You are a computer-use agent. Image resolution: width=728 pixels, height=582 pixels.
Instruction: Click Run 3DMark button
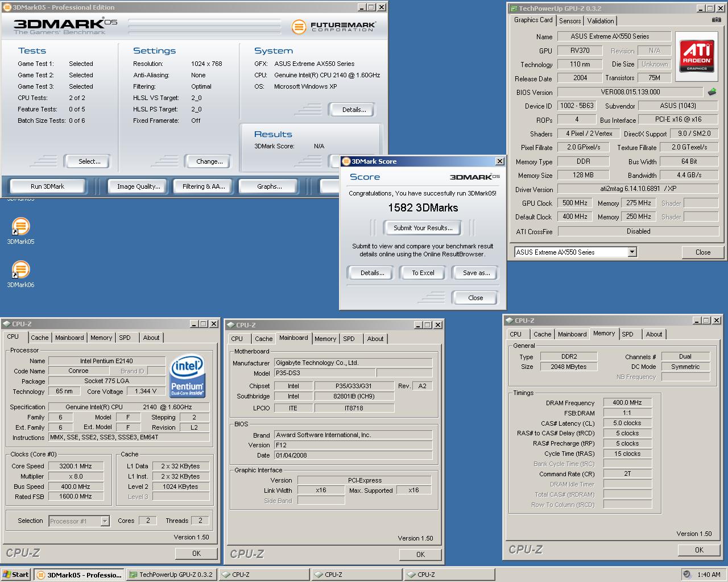click(47, 186)
